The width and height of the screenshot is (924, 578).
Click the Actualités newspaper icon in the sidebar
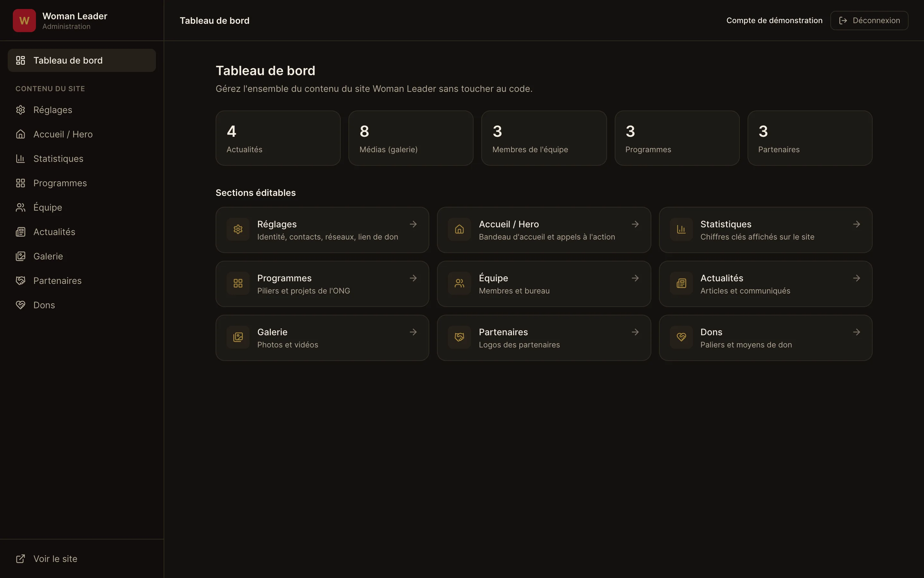pyautogui.click(x=21, y=232)
